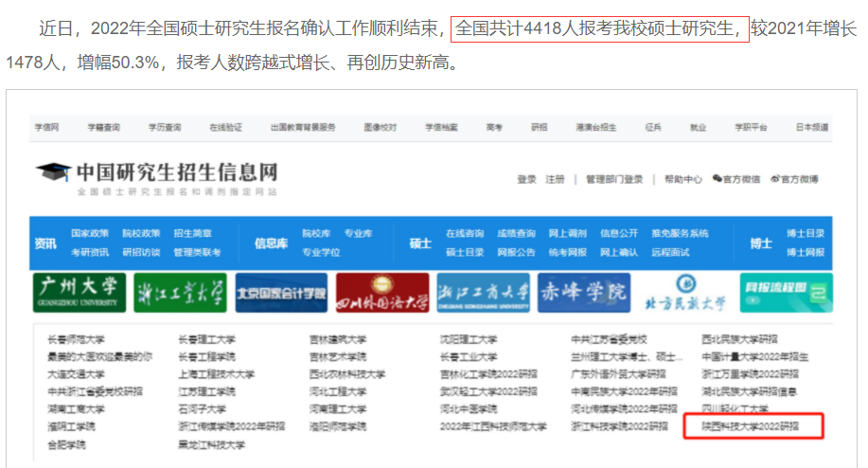Open 网上调剂 in the blue navigation
Viewport: 868px width, 468px height.
pos(567,234)
